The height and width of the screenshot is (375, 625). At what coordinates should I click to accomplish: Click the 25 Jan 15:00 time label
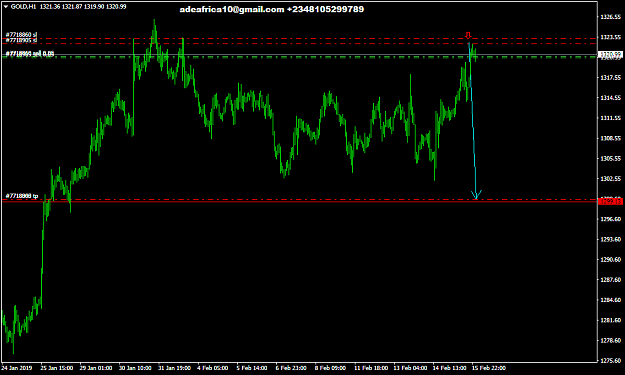56,368
